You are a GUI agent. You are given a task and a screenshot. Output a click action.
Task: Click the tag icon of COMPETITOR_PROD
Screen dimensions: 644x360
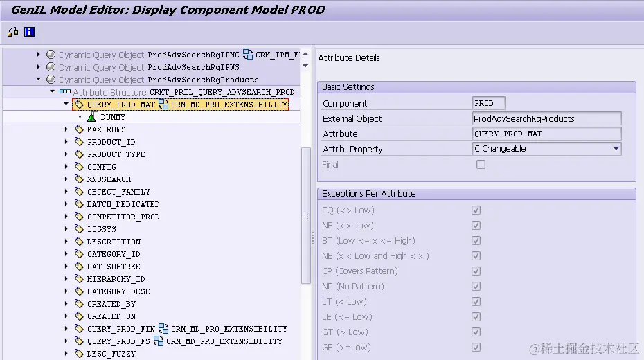point(79,216)
